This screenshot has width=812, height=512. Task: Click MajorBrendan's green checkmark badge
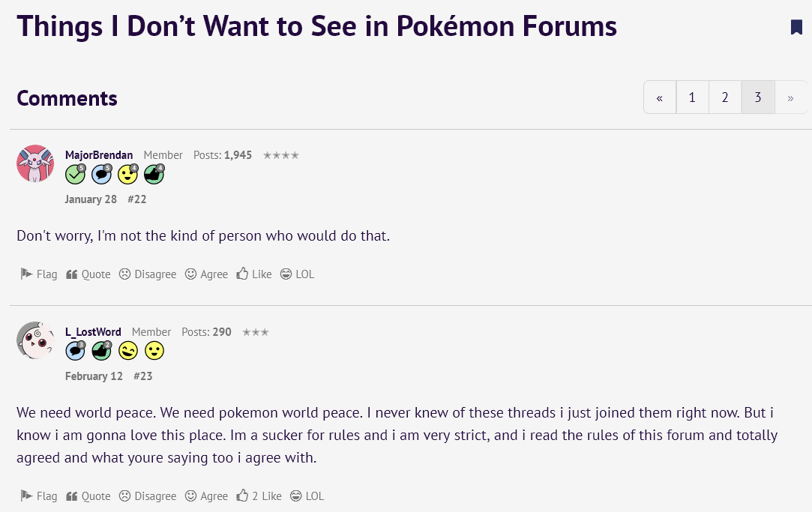coord(76,174)
